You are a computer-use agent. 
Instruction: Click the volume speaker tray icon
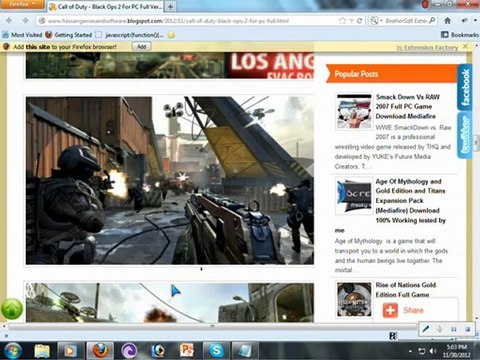[433, 351]
